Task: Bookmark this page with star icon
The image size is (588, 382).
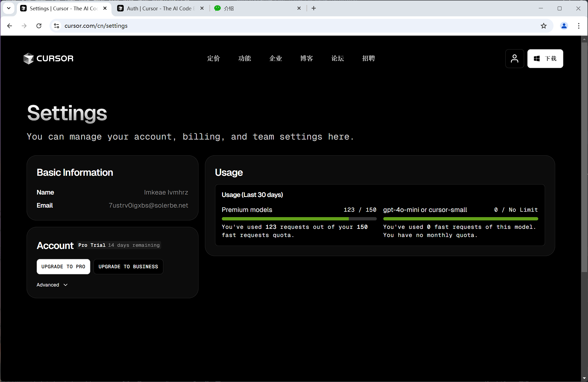Action: click(543, 26)
